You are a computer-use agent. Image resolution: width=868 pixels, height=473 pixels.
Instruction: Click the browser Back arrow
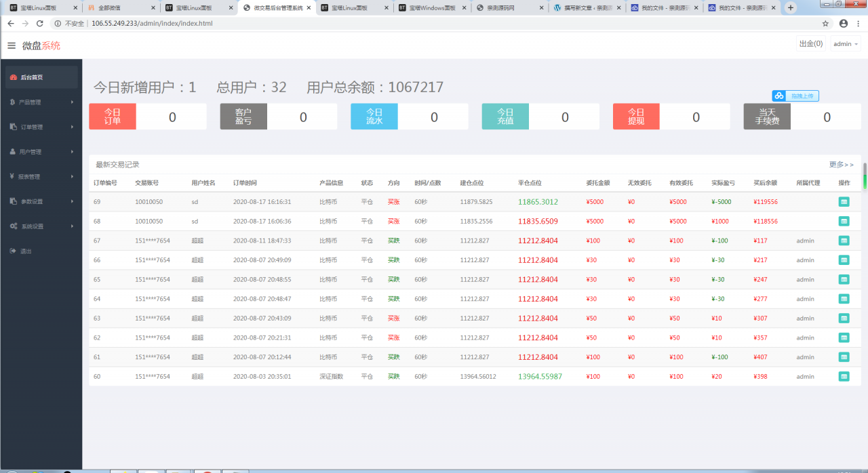pyautogui.click(x=11, y=23)
